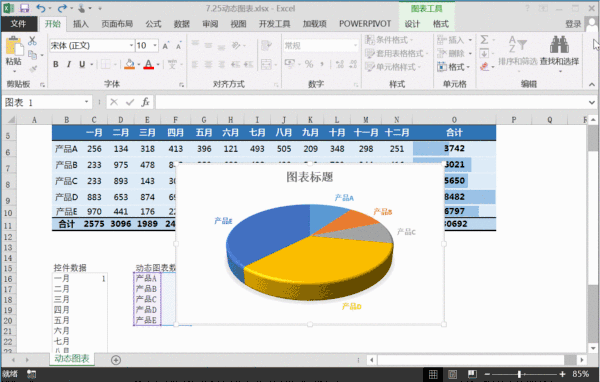
Task: Click the zoom slider handle in status bar
Action: tap(519, 374)
